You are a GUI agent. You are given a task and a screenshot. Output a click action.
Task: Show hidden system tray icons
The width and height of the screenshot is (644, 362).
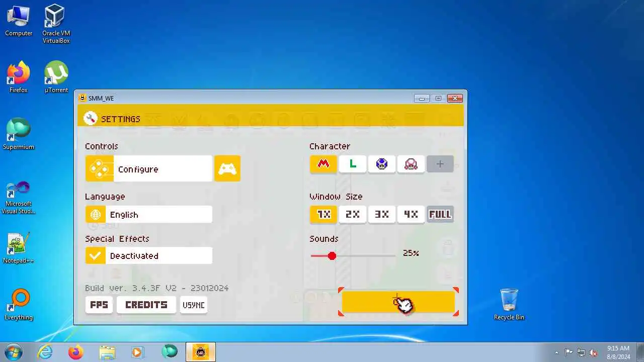556,352
